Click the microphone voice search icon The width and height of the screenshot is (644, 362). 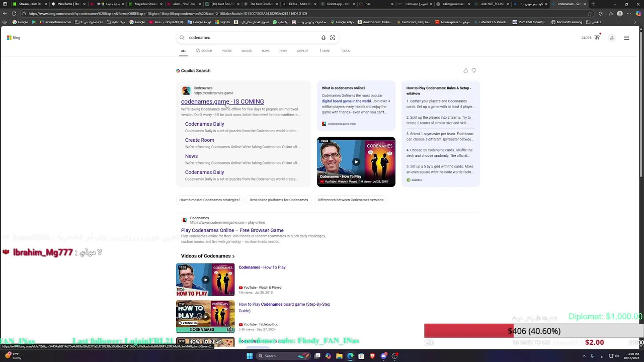pyautogui.click(x=324, y=38)
